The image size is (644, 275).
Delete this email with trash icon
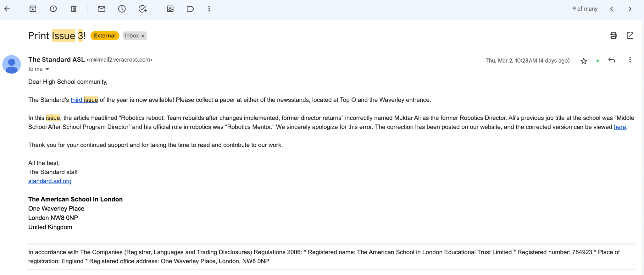click(74, 9)
